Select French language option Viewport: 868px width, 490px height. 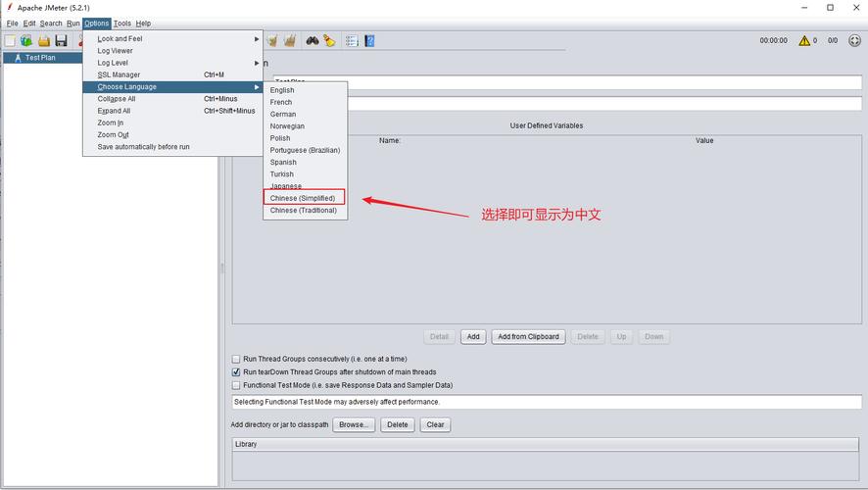[305, 103]
